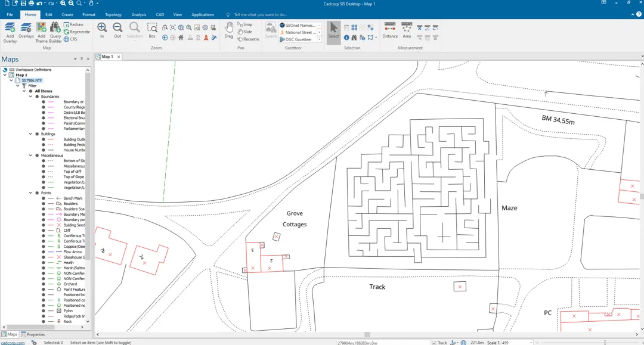644x345 pixels.
Task: Open the Topology ribbon tab
Action: click(x=113, y=14)
